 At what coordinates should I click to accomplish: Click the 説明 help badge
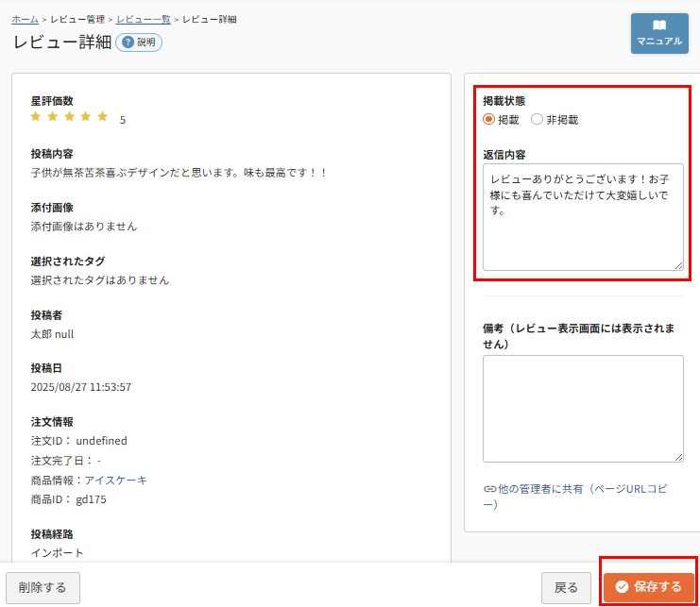[x=139, y=42]
